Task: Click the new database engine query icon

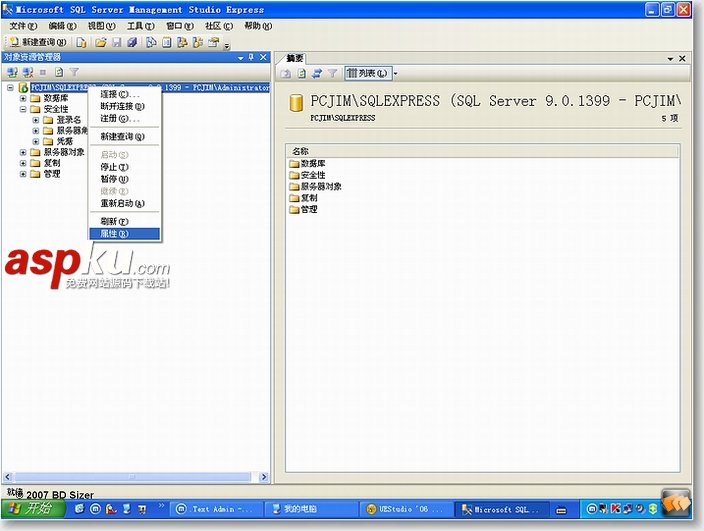Action: coord(81,42)
